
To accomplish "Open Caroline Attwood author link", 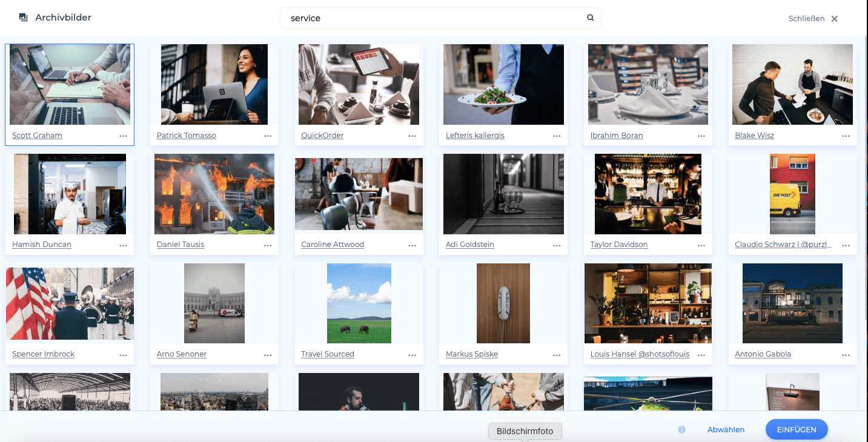I will tap(333, 245).
